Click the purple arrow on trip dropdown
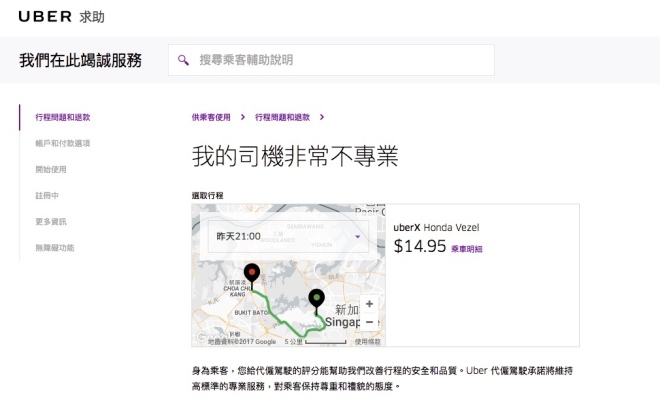Screen dimensions: 660x419 (358, 237)
